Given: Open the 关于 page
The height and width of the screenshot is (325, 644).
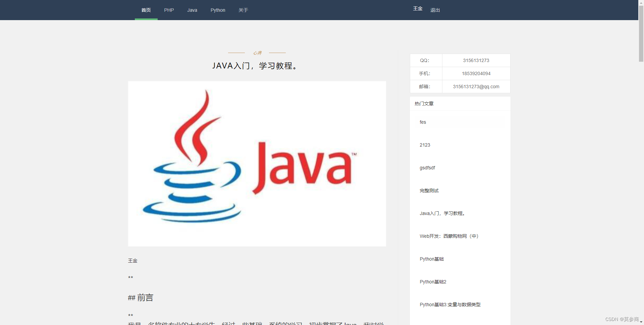Looking at the screenshot, I should (x=243, y=10).
